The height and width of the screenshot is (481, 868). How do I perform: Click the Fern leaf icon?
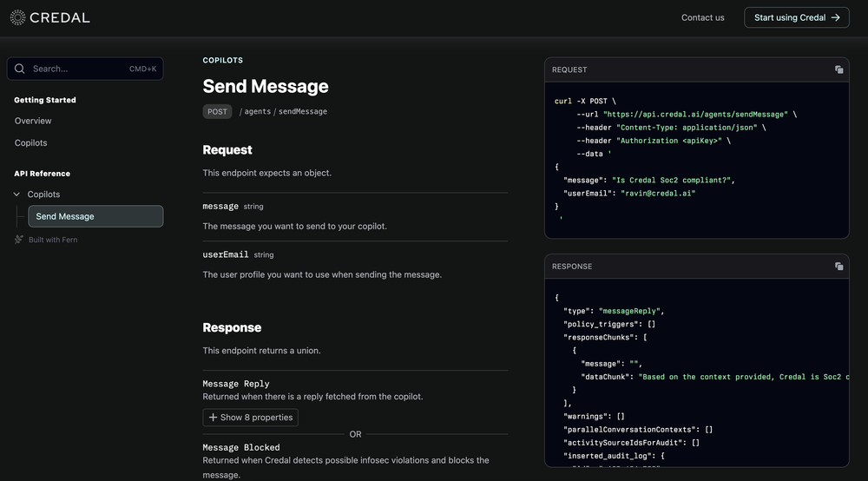coord(19,240)
